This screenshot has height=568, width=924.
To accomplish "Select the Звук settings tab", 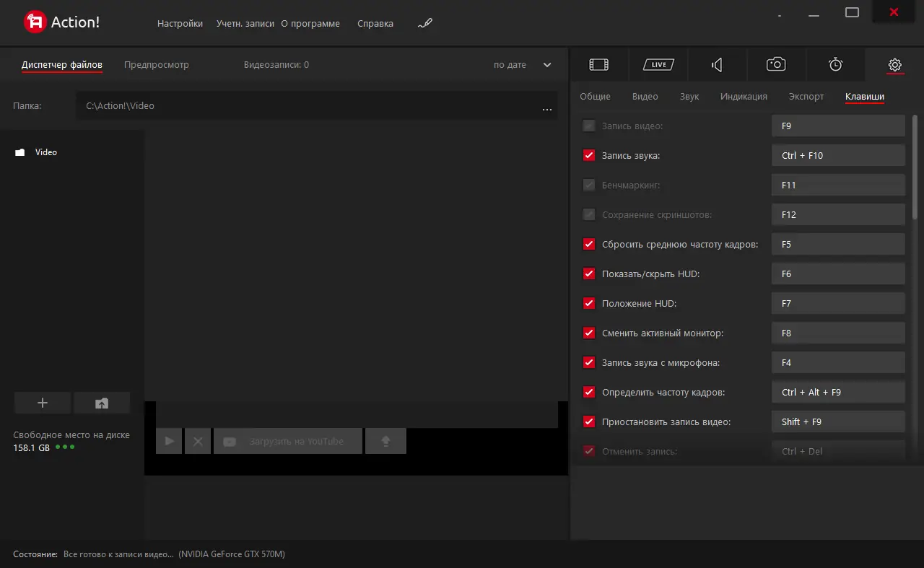I will pos(689,96).
